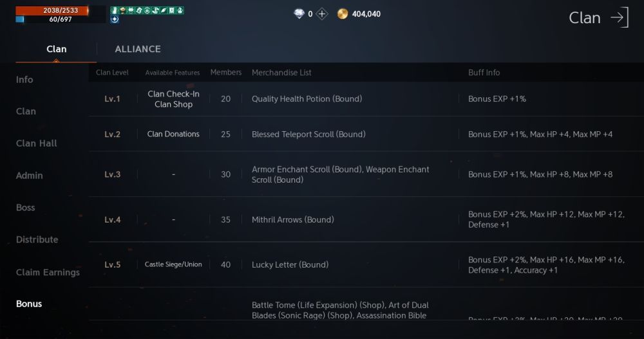Select Distribute in the left menu

pos(37,240)
